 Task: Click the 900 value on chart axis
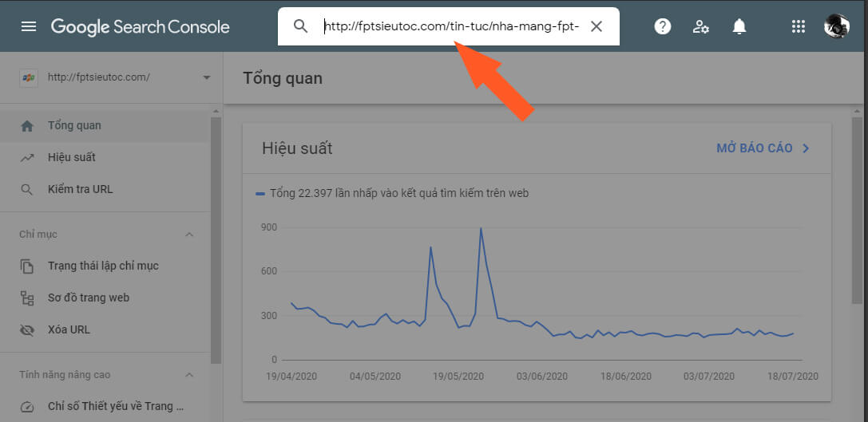[269, 227]
